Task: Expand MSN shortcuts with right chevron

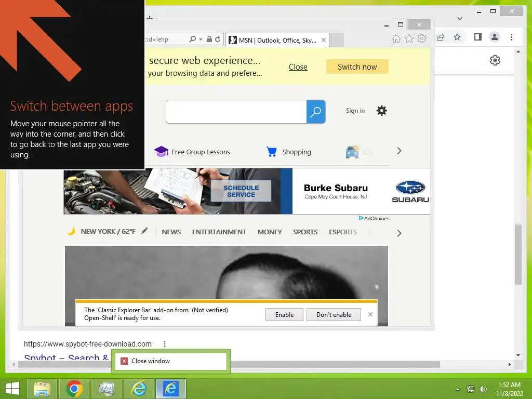Action: [x=400, y=151]
